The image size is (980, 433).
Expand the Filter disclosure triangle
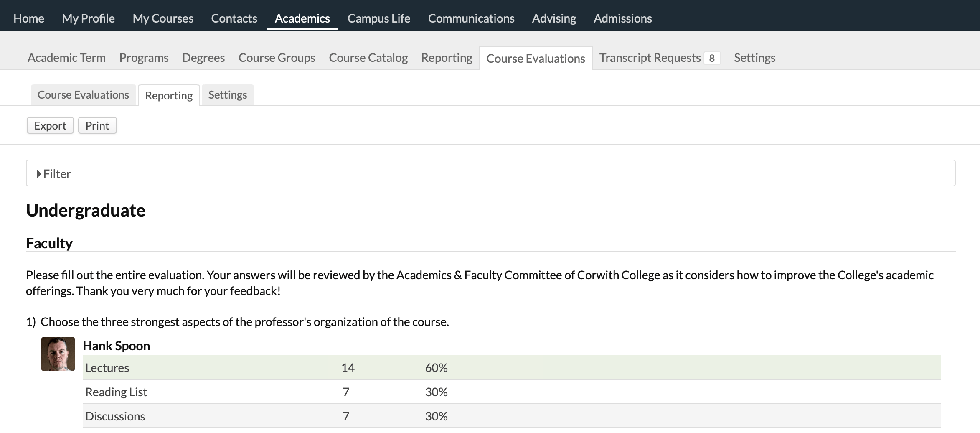[x=39, y=174]
